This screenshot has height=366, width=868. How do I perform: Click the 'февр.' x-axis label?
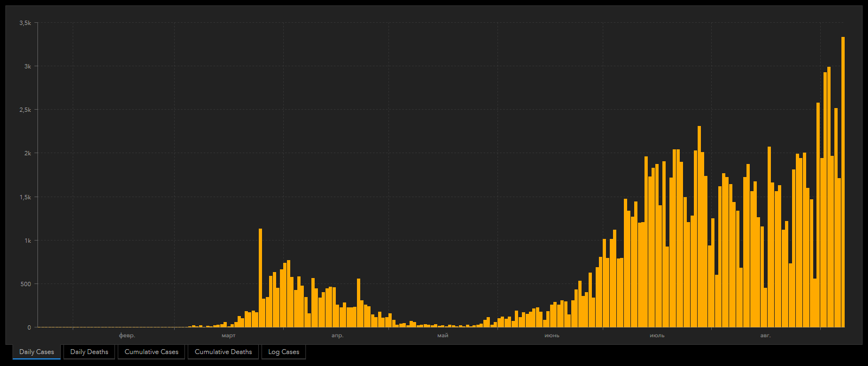coord(127,336)
